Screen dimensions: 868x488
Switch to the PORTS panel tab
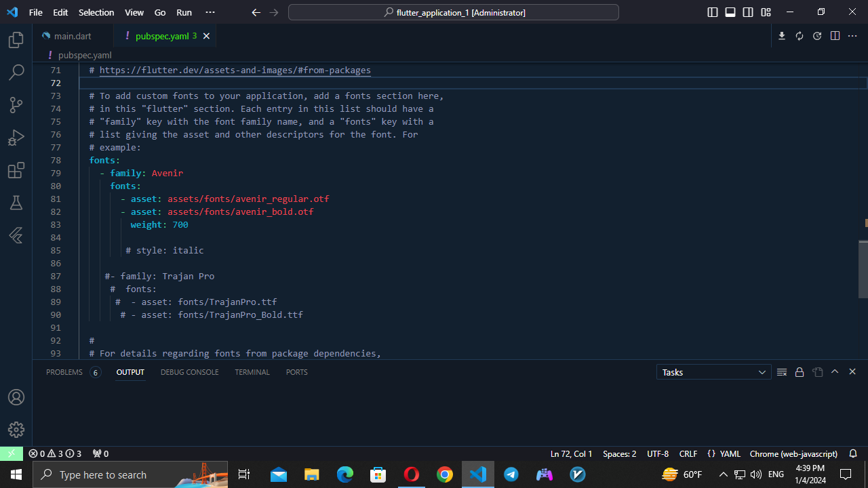pyautogui.click(x=297, y=372)
